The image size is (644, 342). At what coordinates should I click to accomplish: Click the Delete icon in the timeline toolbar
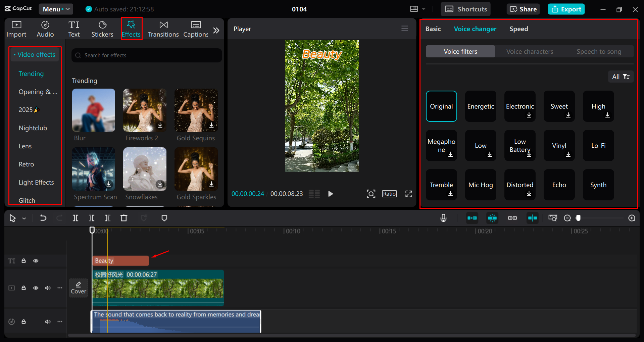coord(124,218)
